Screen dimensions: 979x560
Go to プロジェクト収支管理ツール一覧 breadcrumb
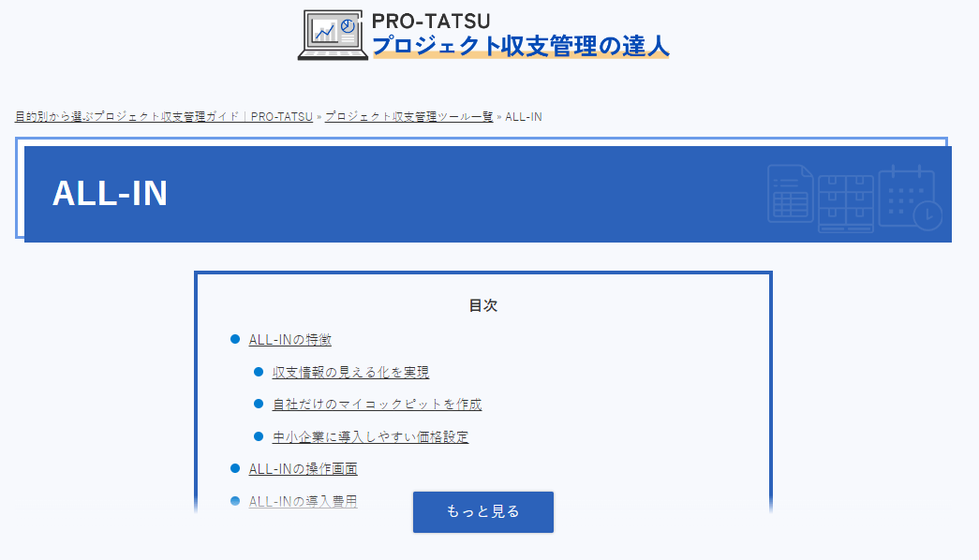click(408, 117)
